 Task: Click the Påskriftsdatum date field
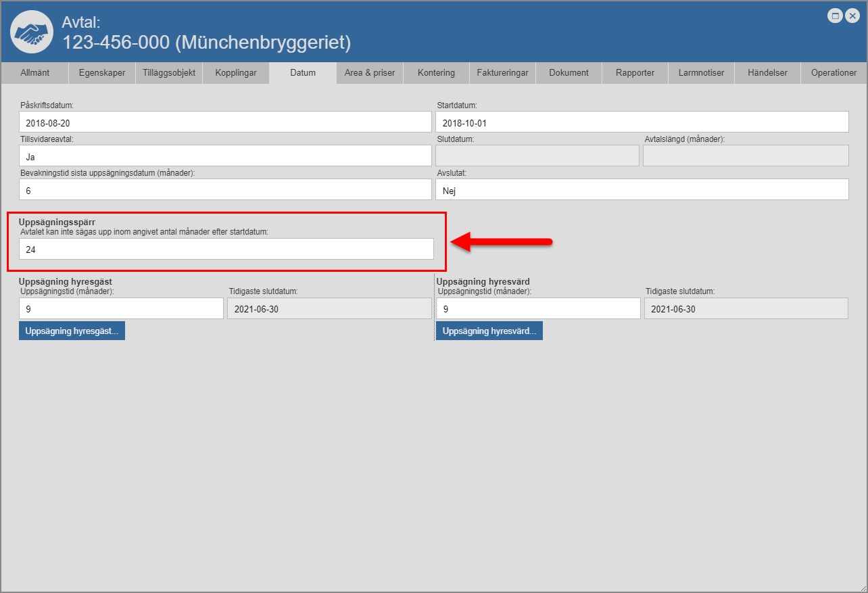(226, 122)
